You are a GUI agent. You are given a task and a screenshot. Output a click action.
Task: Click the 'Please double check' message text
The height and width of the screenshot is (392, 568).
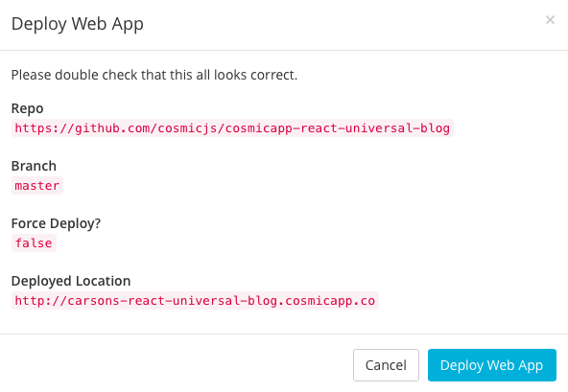[154, 75]
